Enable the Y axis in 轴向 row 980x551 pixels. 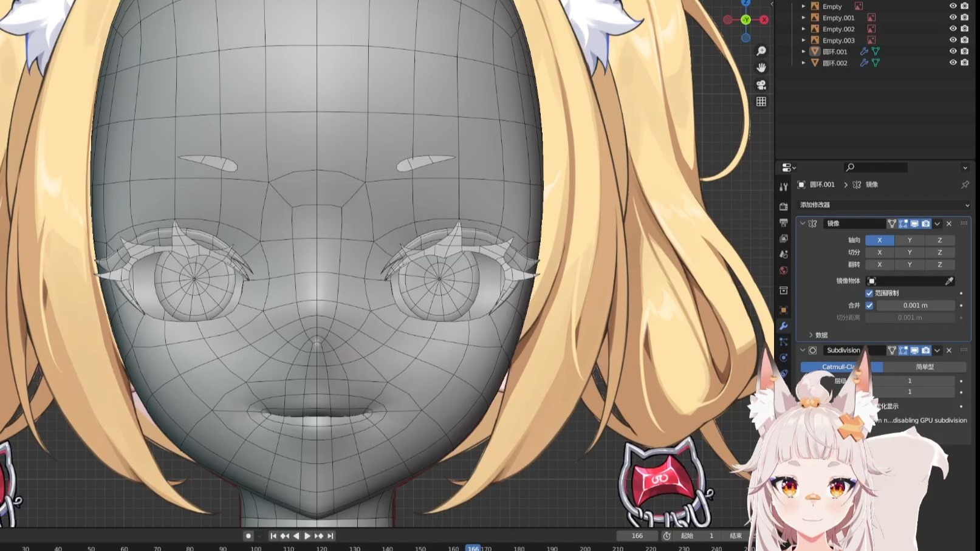click(910, 240)
